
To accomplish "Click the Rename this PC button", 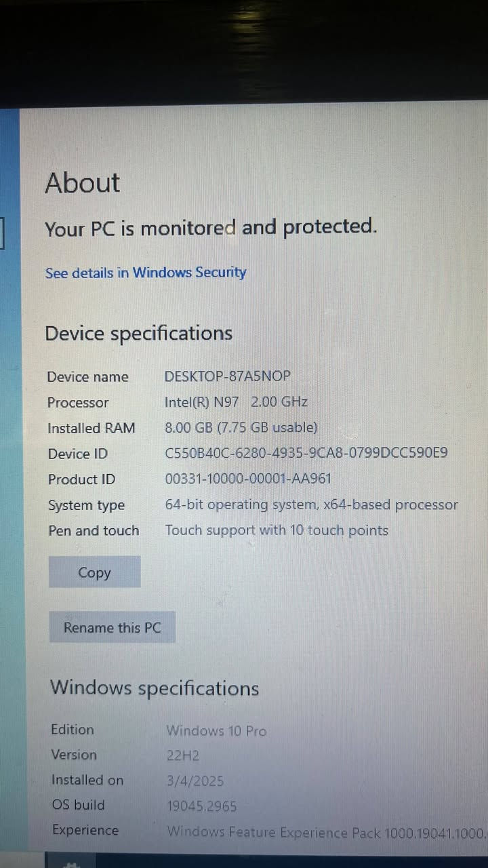I will [x=112, y=627].
